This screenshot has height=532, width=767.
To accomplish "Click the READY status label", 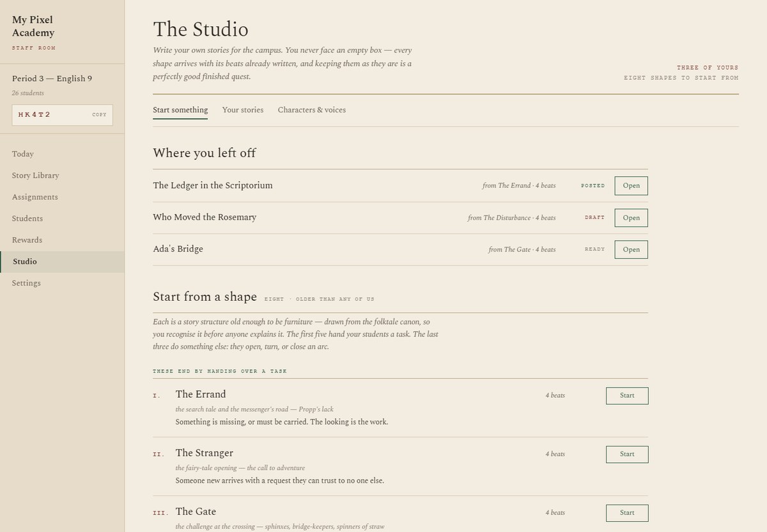I will (594, 250).
